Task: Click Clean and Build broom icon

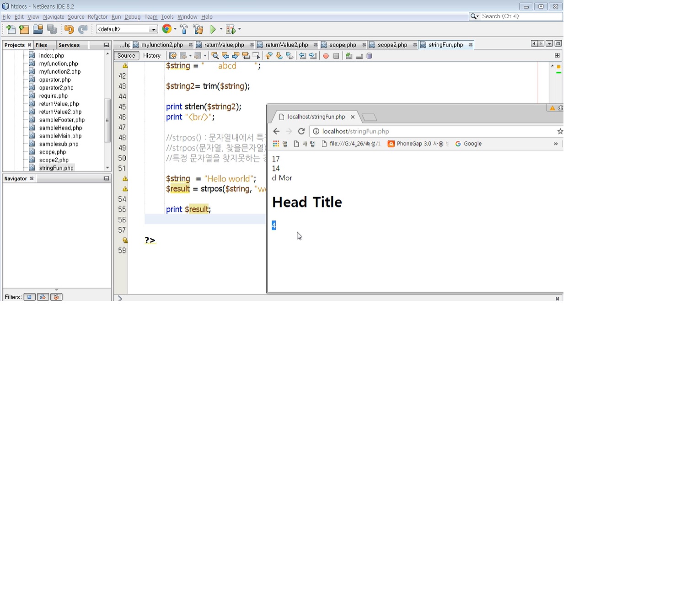Action: [x=198, y=29]
